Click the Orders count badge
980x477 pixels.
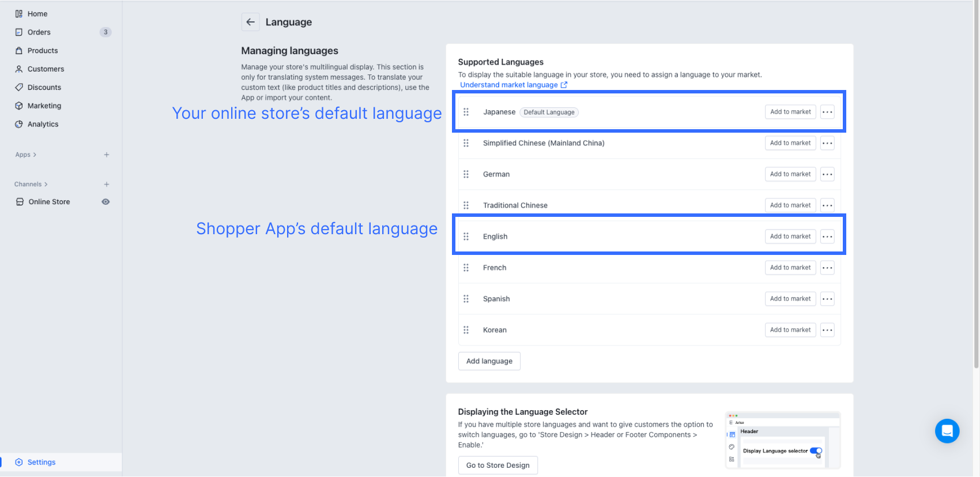click(x=105, y=32)
